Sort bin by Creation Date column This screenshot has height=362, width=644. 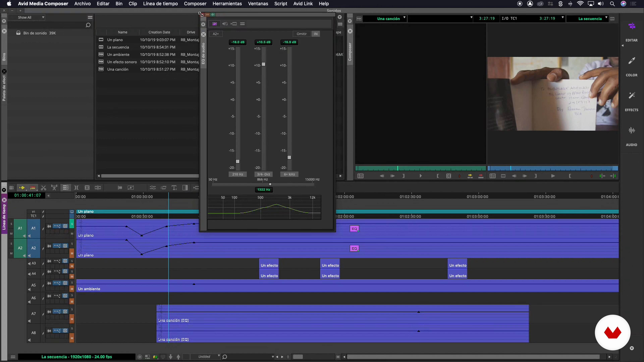tap(159, 32)
